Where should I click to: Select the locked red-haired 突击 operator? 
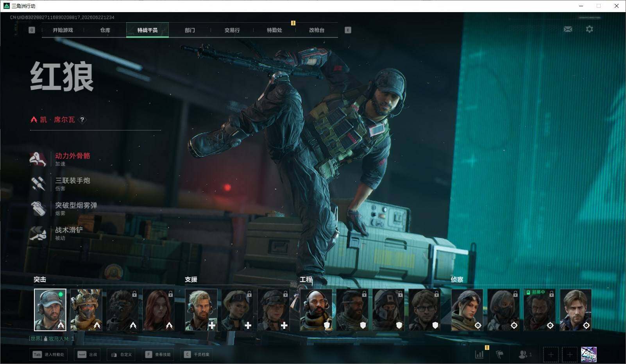pyautogui.click(x=158, y=310)
